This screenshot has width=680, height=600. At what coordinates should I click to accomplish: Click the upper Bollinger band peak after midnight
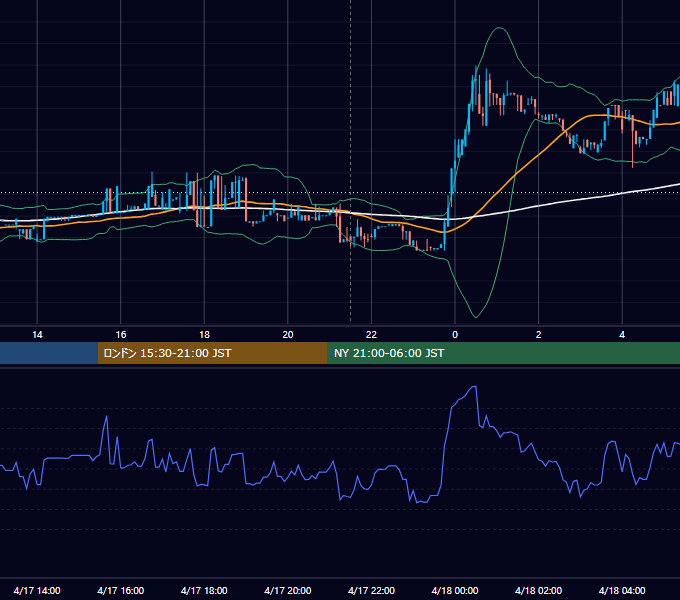pyautogui.click(x=500, y=28)
